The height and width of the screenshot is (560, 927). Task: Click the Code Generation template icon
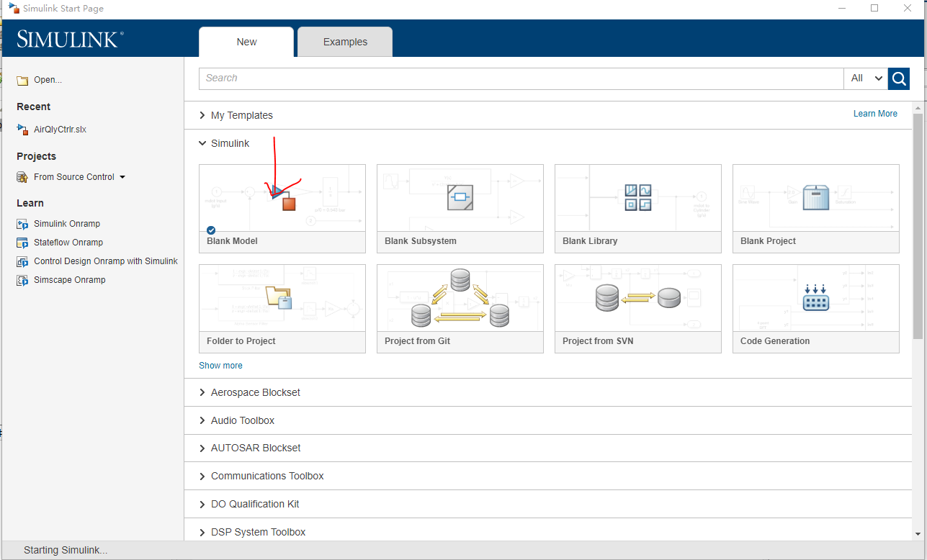pos(816,297)
